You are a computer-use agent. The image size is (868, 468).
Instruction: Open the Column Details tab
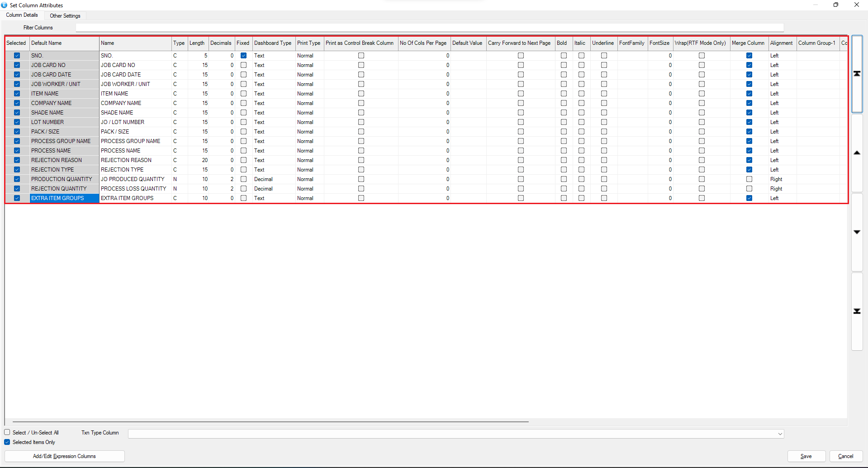[22, 15]
